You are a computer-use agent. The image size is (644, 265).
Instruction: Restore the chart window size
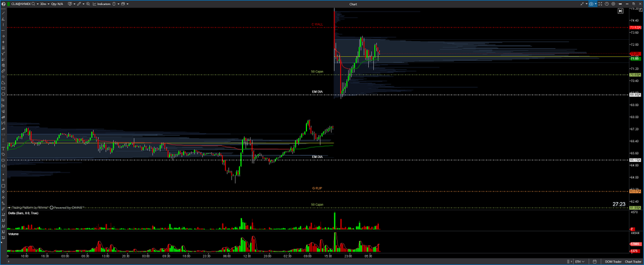(x=633, y=4)
